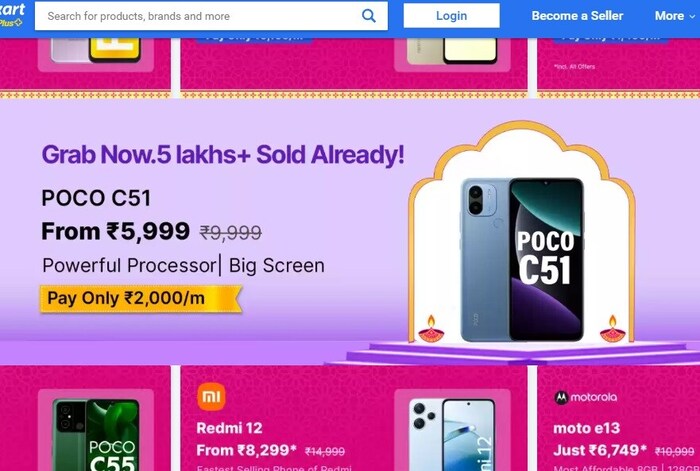
Task: Click the chevron next to More
Action: (692, 16)
